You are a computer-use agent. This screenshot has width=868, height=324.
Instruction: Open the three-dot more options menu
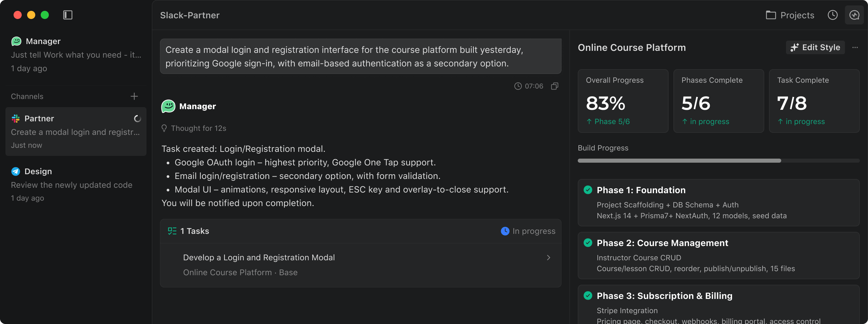855,47
